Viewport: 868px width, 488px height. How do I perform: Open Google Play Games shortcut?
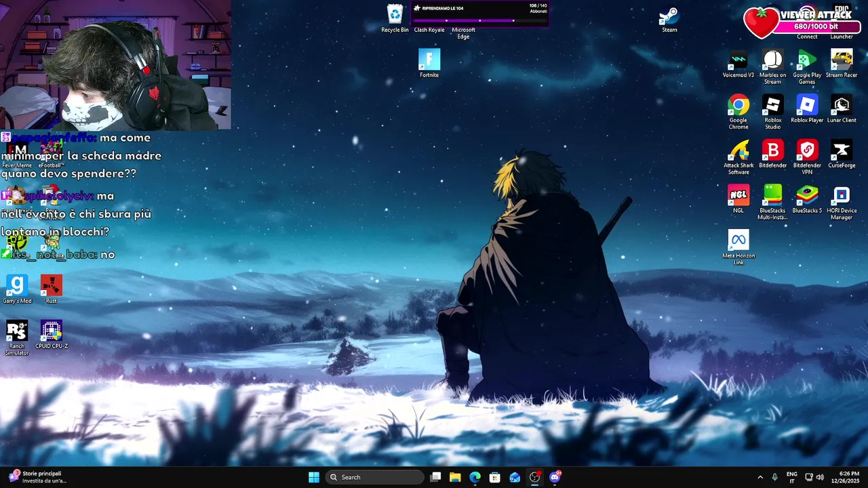pyautogui.click(x=807, y=67)
